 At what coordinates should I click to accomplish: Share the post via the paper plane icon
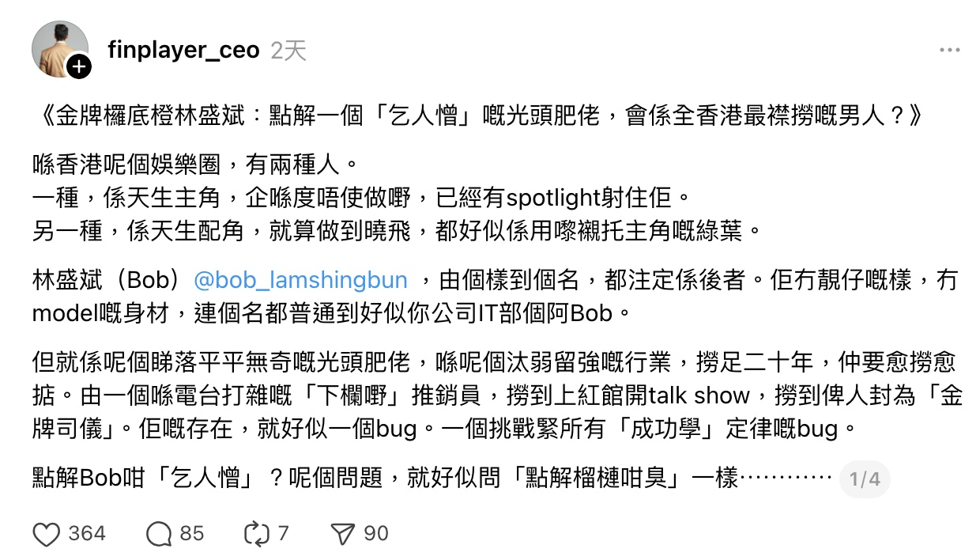[x=345, y=533]
